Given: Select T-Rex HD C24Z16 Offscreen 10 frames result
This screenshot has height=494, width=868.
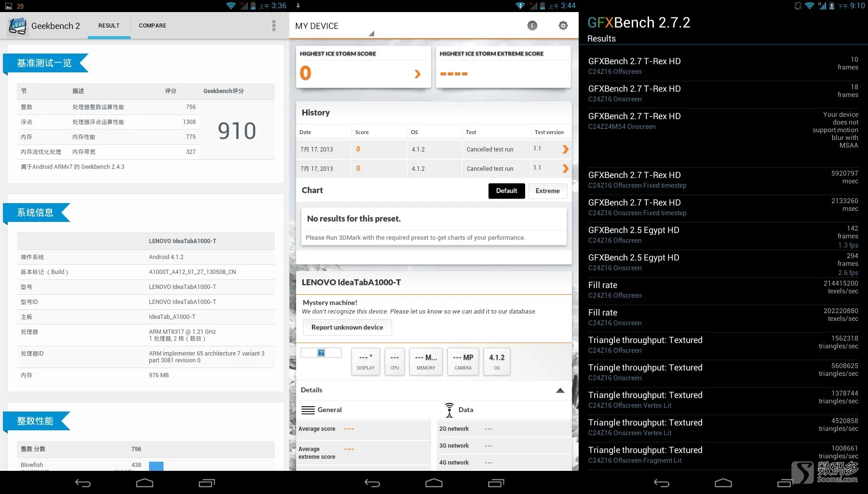Looking at the screenshot, I should coord(723,67).
